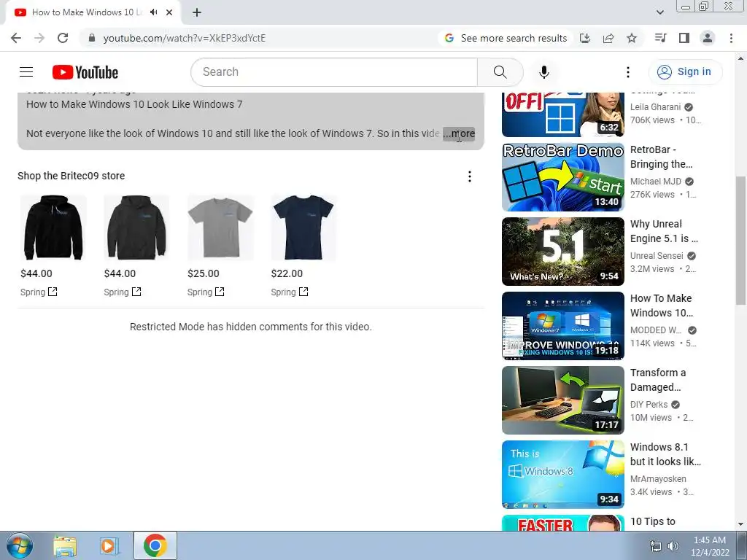Image resolution: width=747 pixels, height=560 pixels.
Task: Open Transform a Damaged video title
Action: pos(658,380)
